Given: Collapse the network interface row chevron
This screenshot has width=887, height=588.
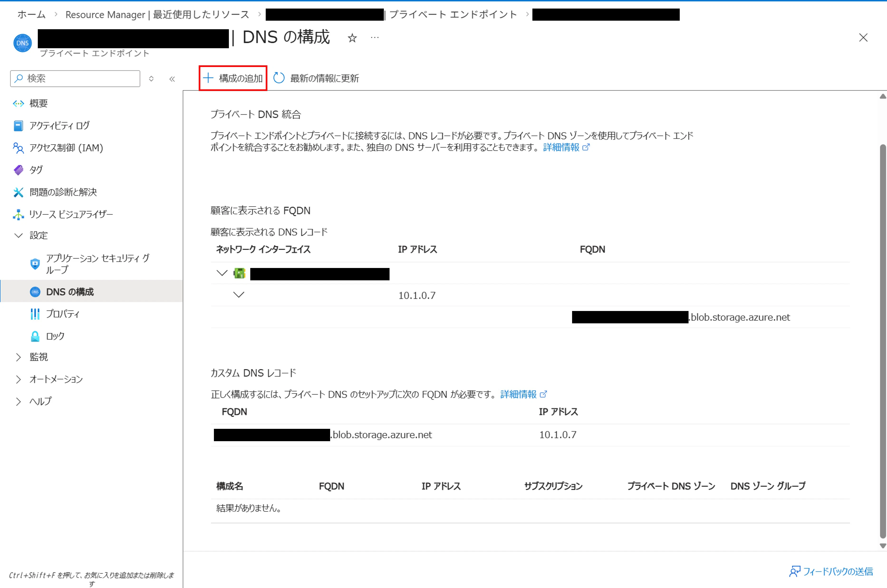Looking at the screenshot, I should point(222,273).
